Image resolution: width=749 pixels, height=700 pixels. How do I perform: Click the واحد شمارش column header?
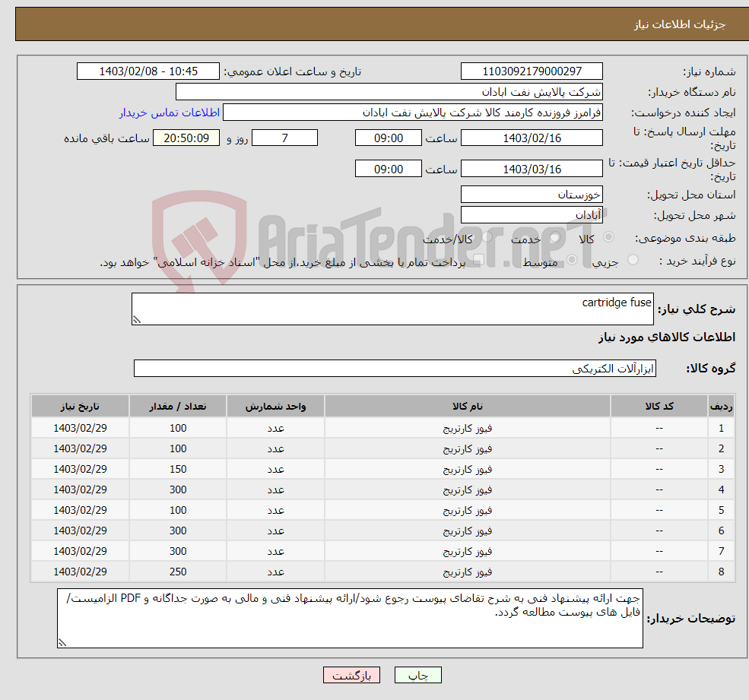(275, 407)
